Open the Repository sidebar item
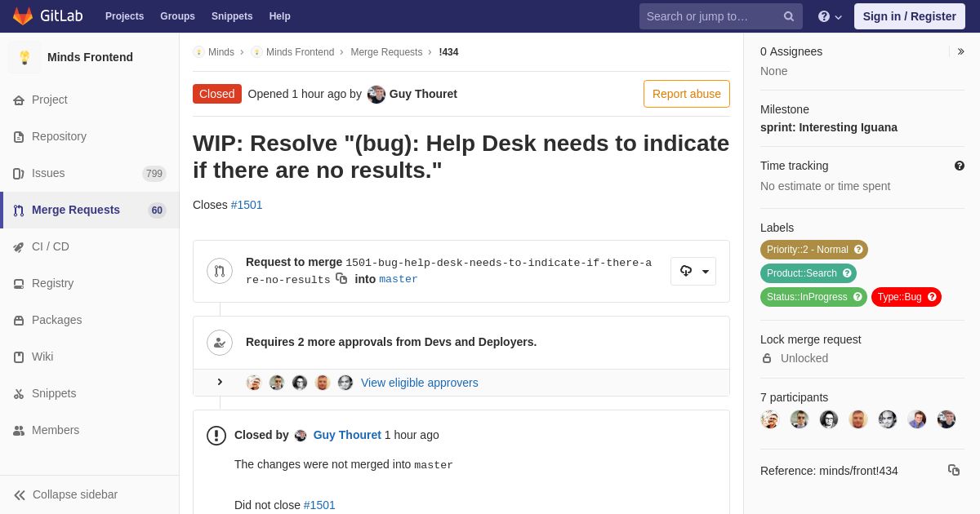This screenshot has height=514, width=980. tap(90, 136)
